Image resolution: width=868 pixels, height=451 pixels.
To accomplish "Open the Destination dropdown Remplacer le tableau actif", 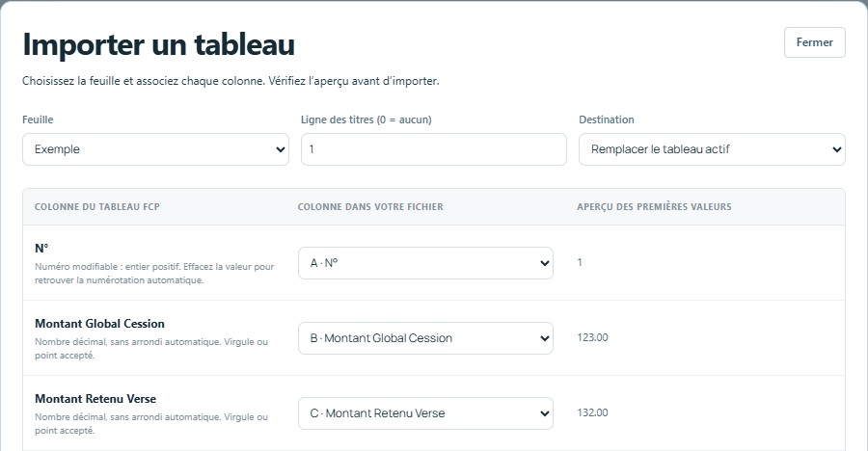I will pos(712,148).
